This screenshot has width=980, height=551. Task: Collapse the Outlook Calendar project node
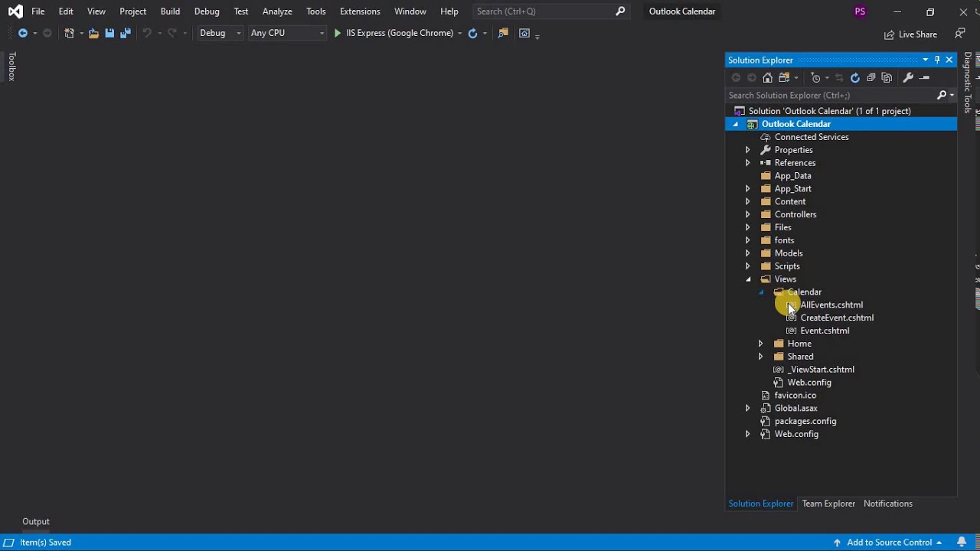pos(736,124)
